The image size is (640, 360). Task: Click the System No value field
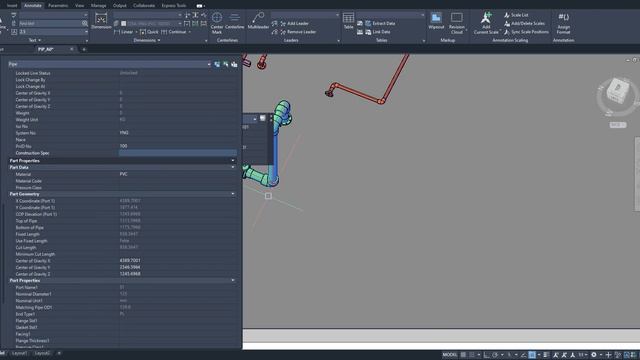178,133
